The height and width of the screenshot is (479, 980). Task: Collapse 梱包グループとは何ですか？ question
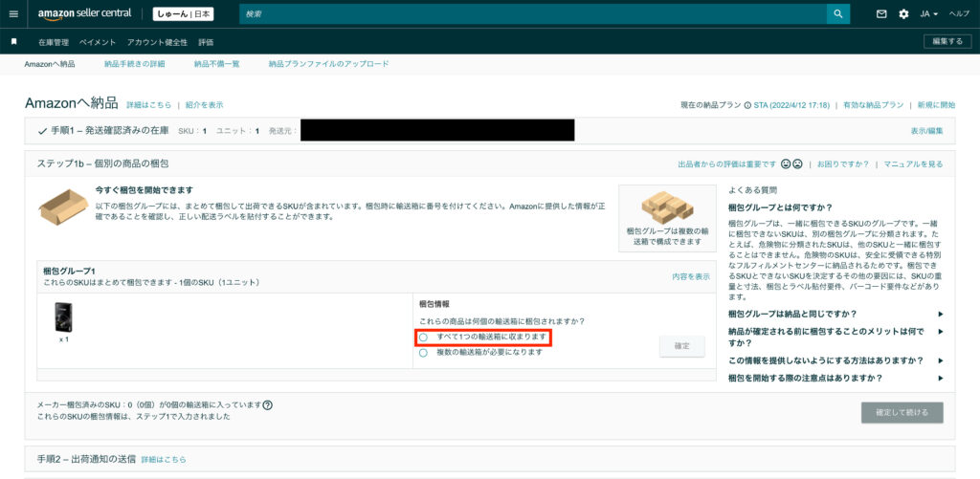(x=781, y=207)
